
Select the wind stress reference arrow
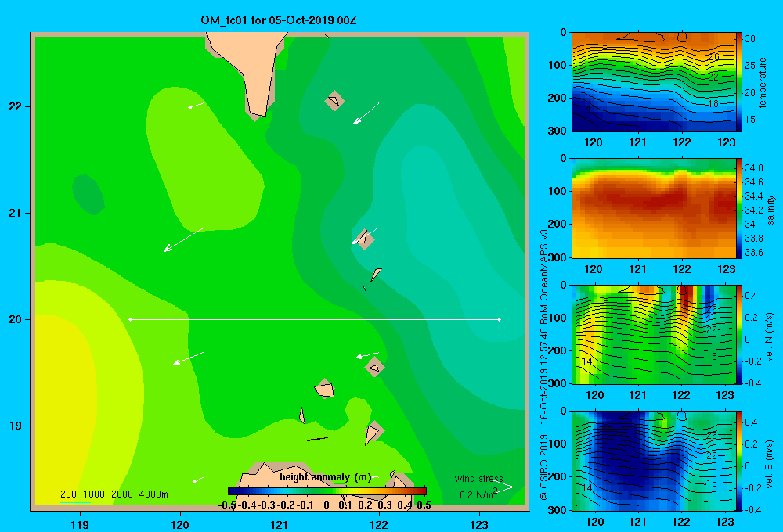pos(482,487)
